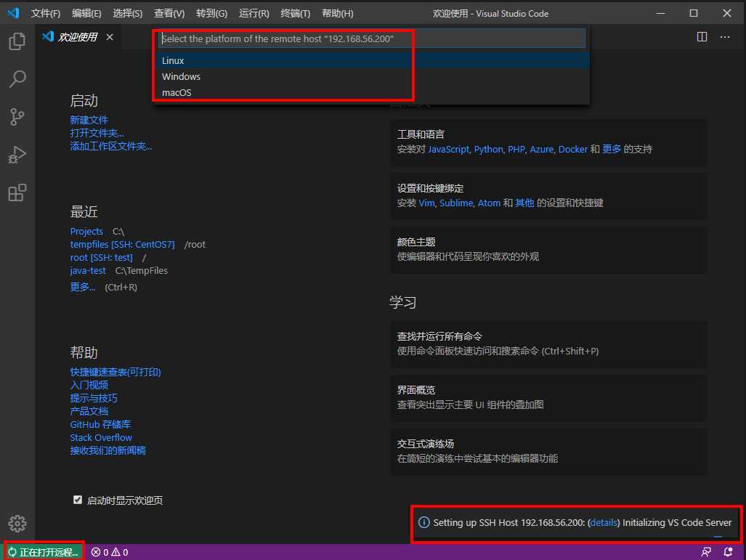Open recent root [SSH: test] link
Image resolution: width=746 pixels, height=560 pixels.
pos(102,257)
